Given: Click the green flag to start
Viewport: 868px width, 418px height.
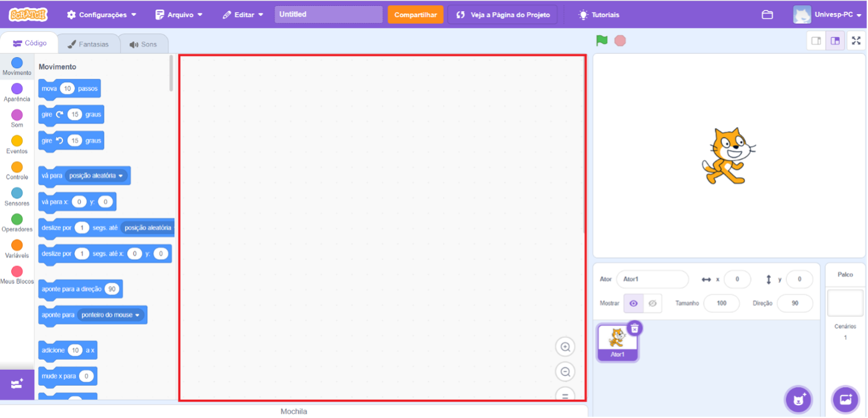Looking at the screenshot, I should coord(601,41).
